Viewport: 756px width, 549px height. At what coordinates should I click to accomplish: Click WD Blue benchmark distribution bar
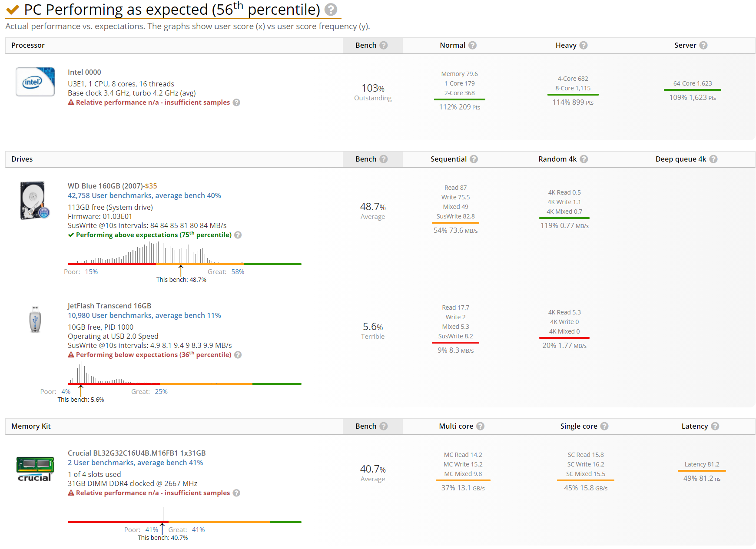pyautogui.click(x=184, y=264)
